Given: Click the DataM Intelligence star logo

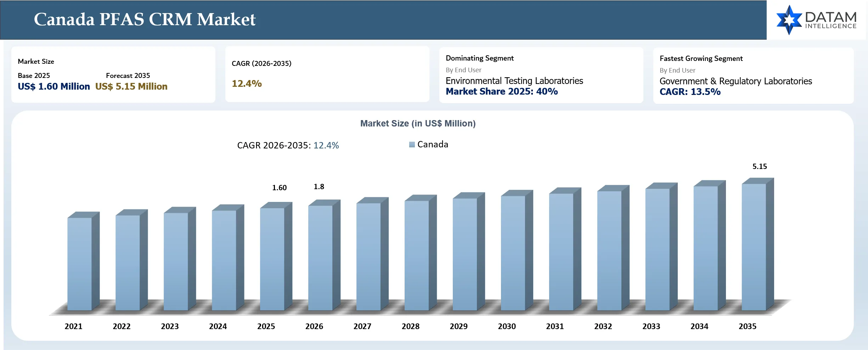Looking at the screenshot, I should [789, 20].
